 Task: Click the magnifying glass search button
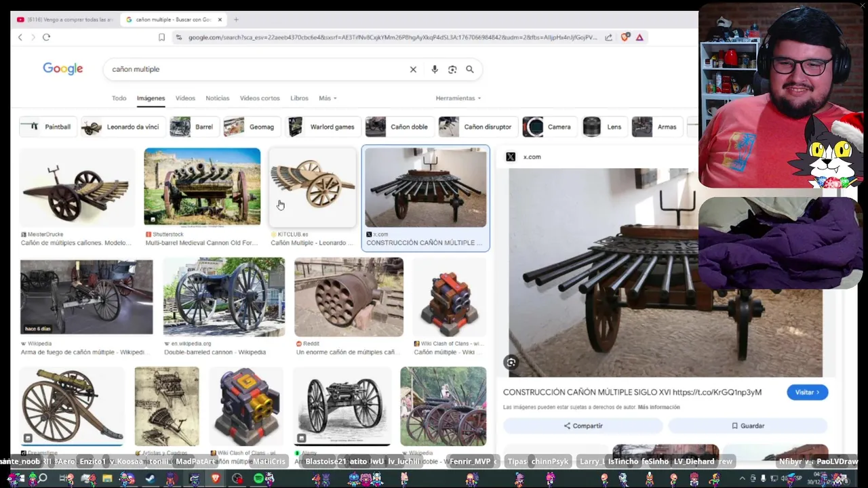pos(470,69)
